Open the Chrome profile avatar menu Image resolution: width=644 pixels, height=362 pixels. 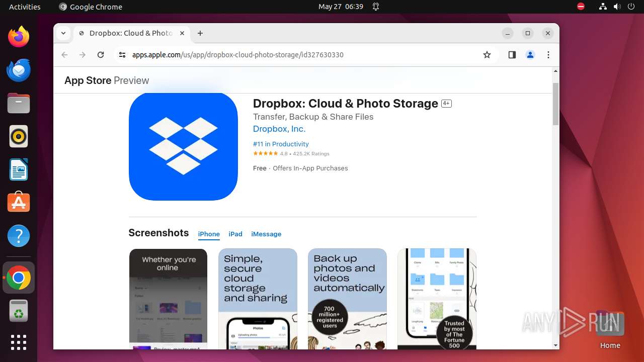point(530,55)
